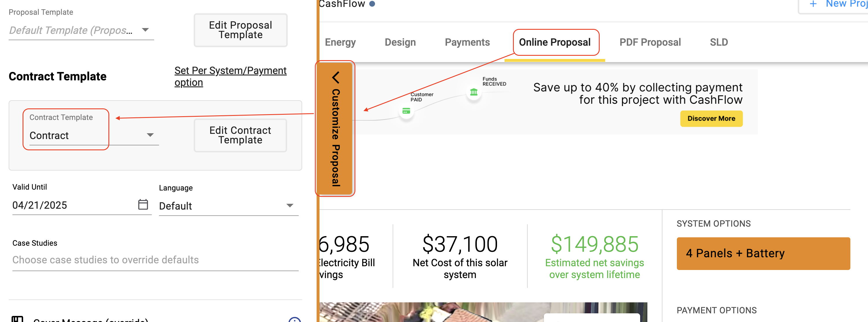This screenshot has height=322, width=868.
Task: Click the green Customer Paid card icon
Action: coord(406,111)
